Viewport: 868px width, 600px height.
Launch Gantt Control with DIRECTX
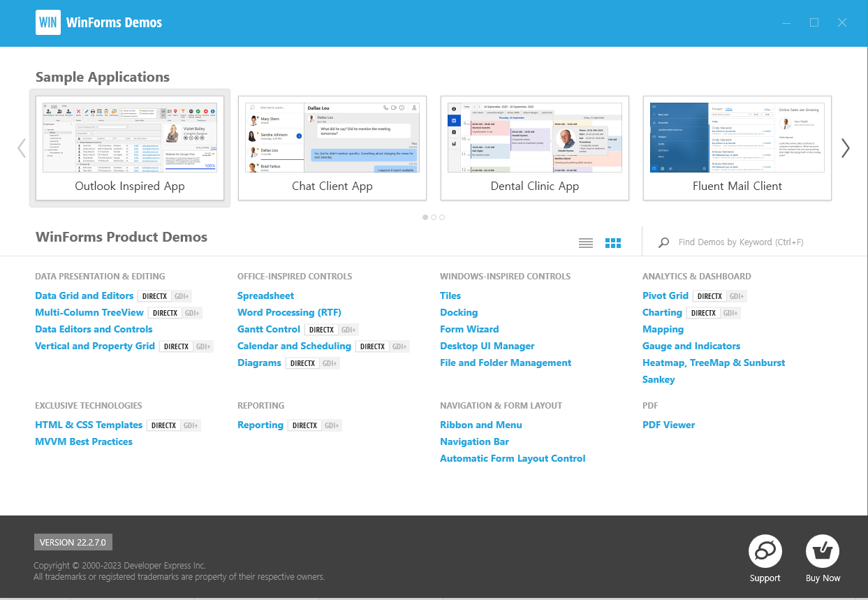point(322,330)
